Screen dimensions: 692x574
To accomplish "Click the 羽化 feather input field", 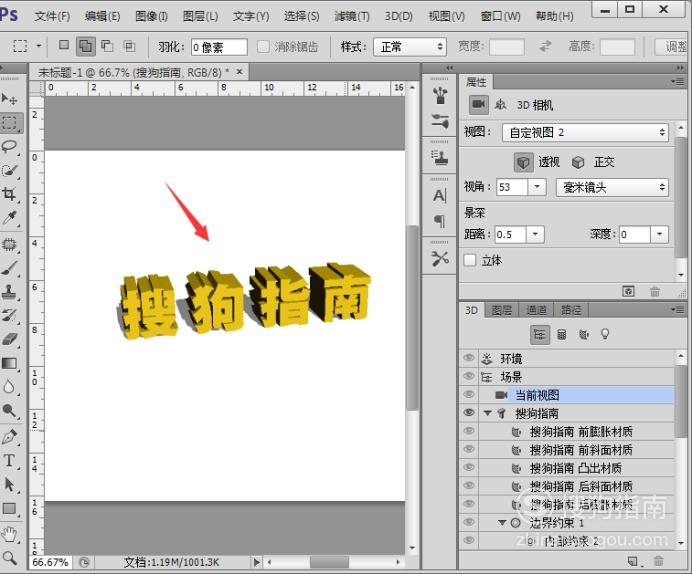I will [x=219, y=47].
